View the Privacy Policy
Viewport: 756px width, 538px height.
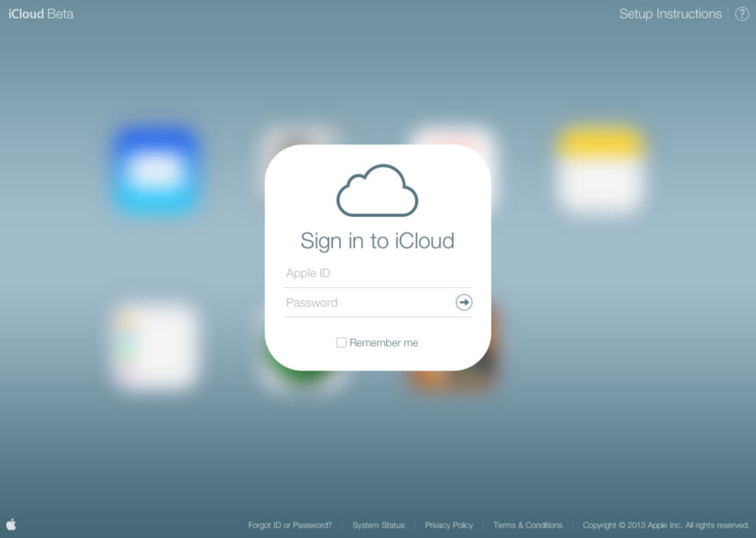click(449, 525)
